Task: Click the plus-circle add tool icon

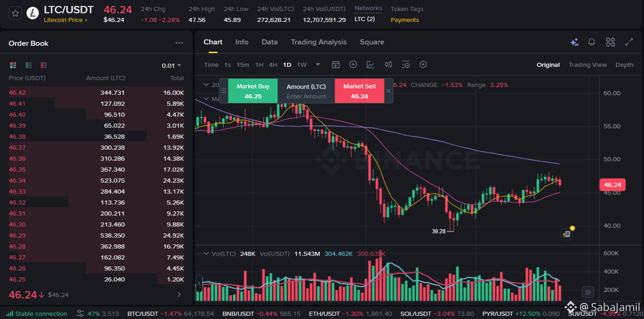Action: click(353, 65)
